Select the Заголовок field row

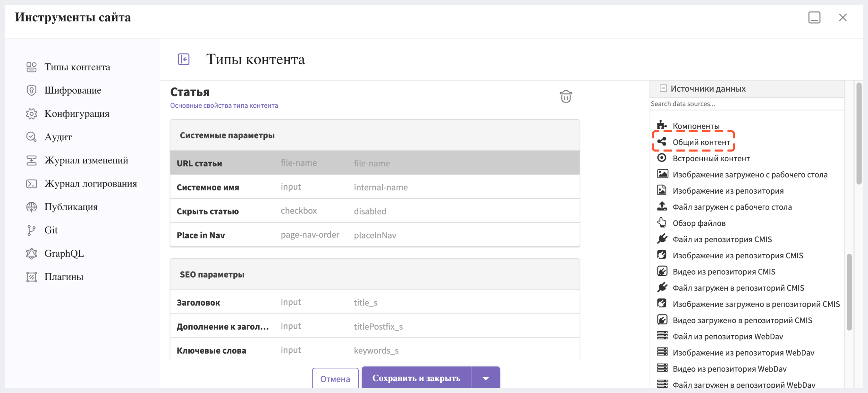tap(375, 302)
